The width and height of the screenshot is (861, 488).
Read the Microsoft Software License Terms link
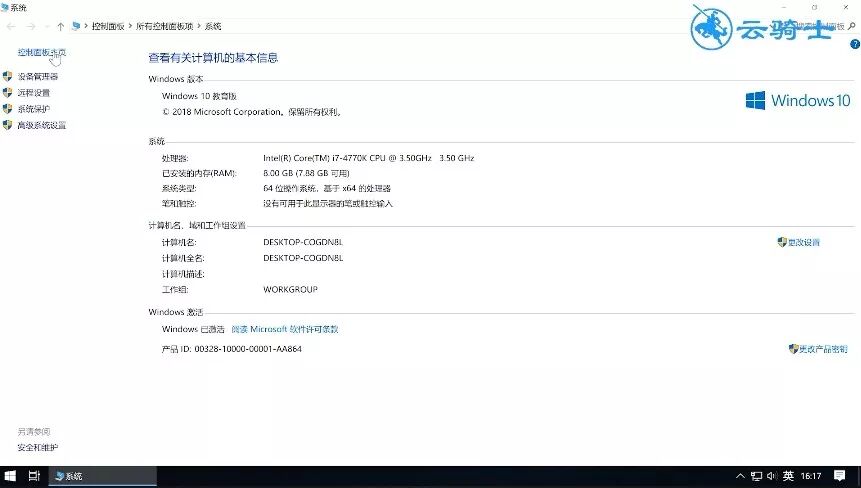coord(285,329)
